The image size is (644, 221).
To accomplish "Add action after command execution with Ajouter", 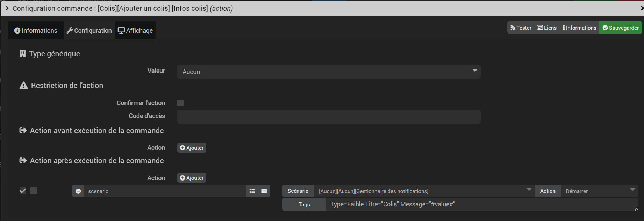I will [192, 178].
